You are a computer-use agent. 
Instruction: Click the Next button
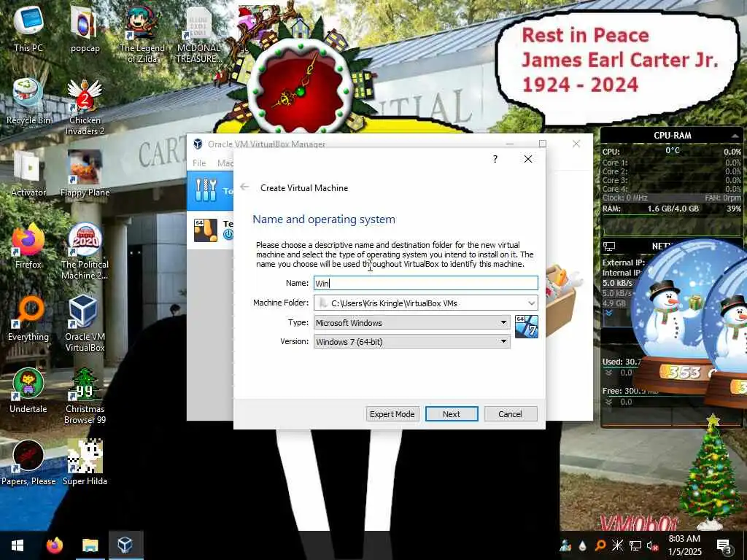(x=452, y=414)
